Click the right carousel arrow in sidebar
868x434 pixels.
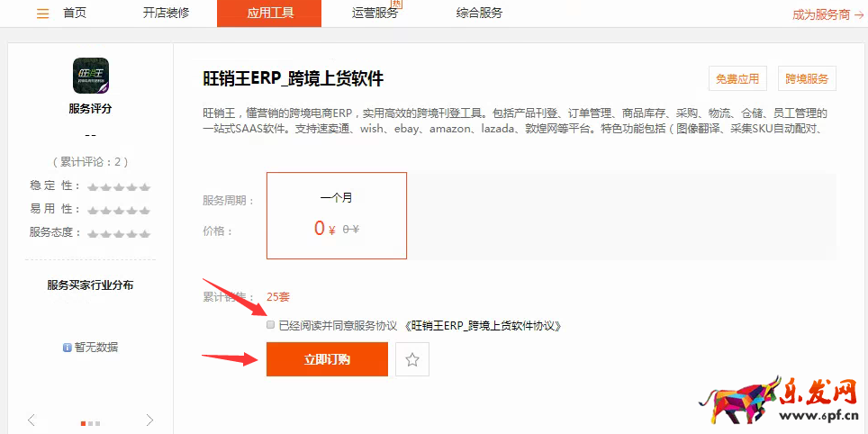149,420
